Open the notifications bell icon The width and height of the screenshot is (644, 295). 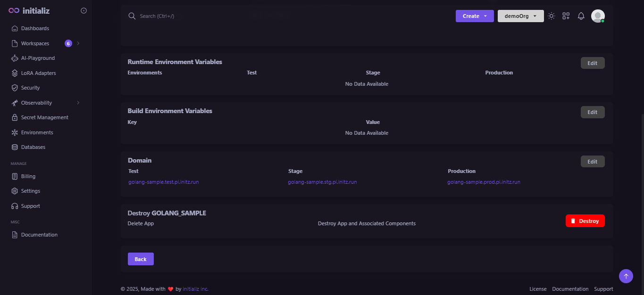[x=581, y=16]
